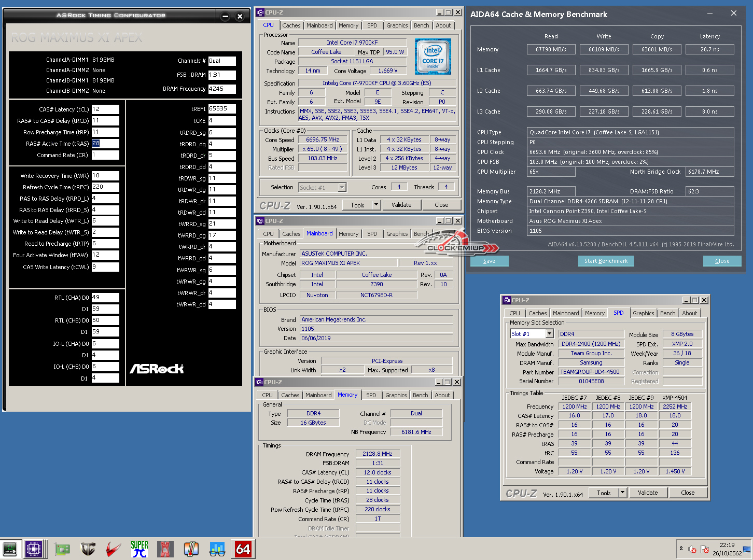Close the ASRock Timing Configurator window

pyautogui.click(x=240, y=16)
